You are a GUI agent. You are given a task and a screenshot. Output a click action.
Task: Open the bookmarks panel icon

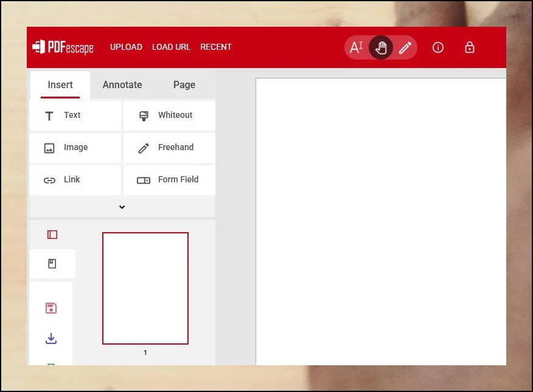click(52, 264)
